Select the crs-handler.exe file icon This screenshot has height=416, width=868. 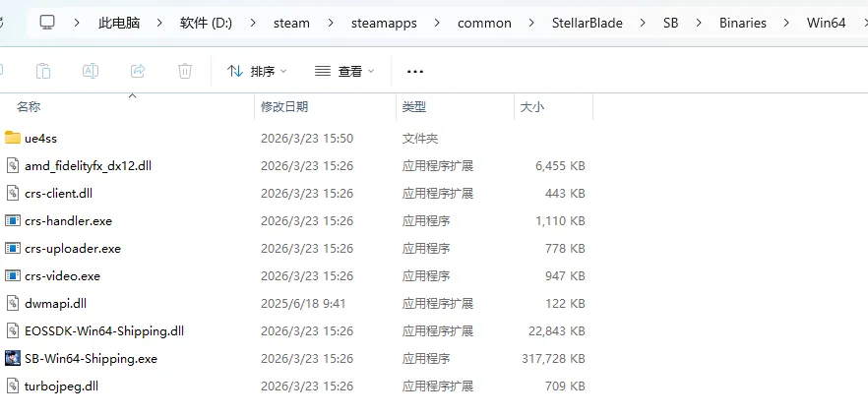[x=12, y=220]
